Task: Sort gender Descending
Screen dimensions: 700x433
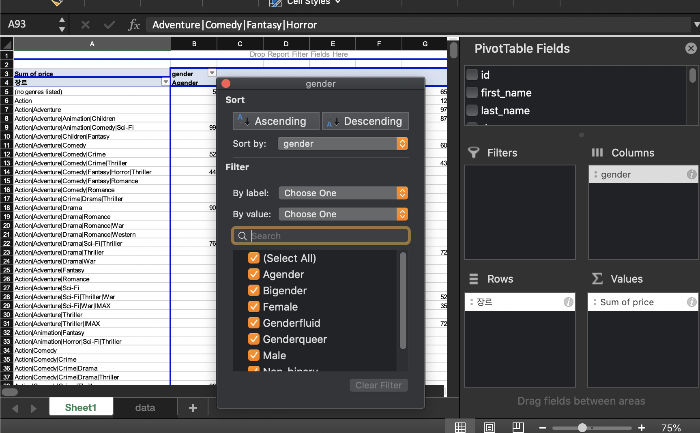Action: (x=365, y=121)
